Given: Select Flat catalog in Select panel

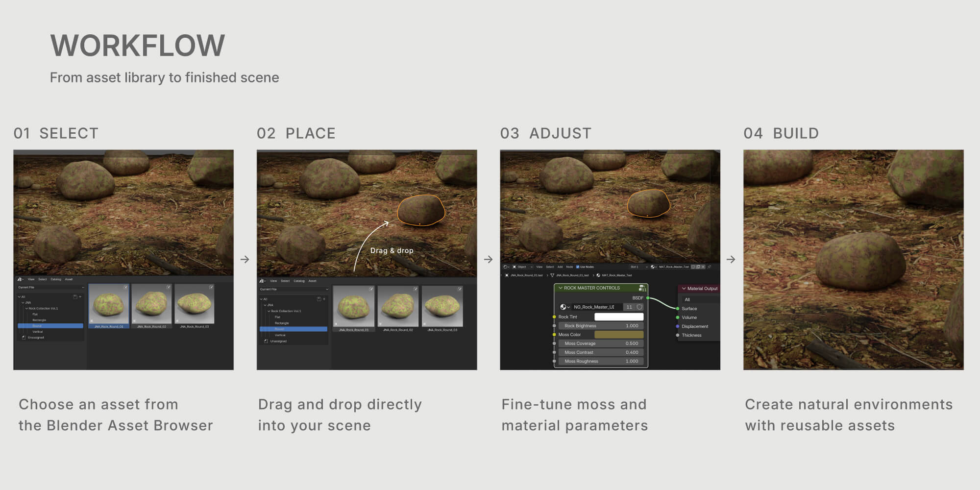Looking at the screenshot, I should coord(35,314).
